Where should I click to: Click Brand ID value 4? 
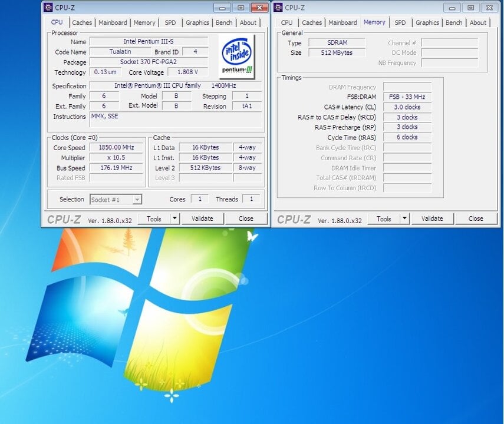click(x=196, y=52)
